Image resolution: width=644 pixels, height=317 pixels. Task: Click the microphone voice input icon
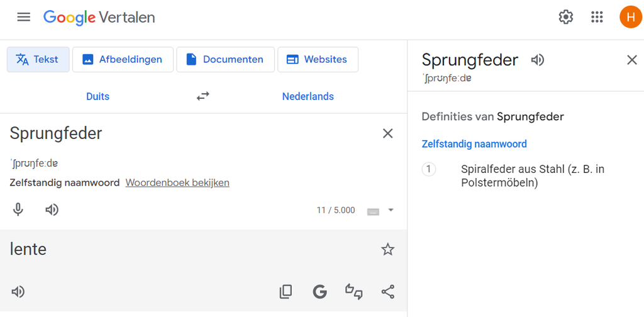pyautogui.click(x=18, y=209)
